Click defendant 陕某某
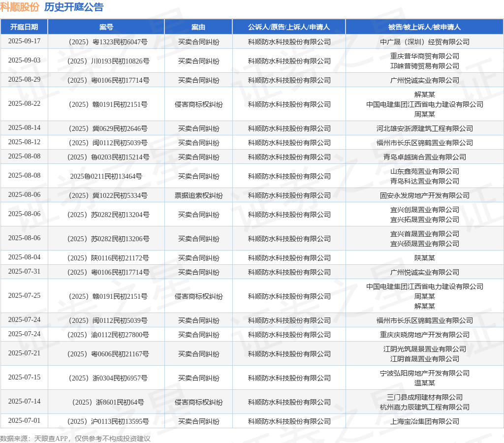This screenshot has width=504, height=443. point(425,258)
